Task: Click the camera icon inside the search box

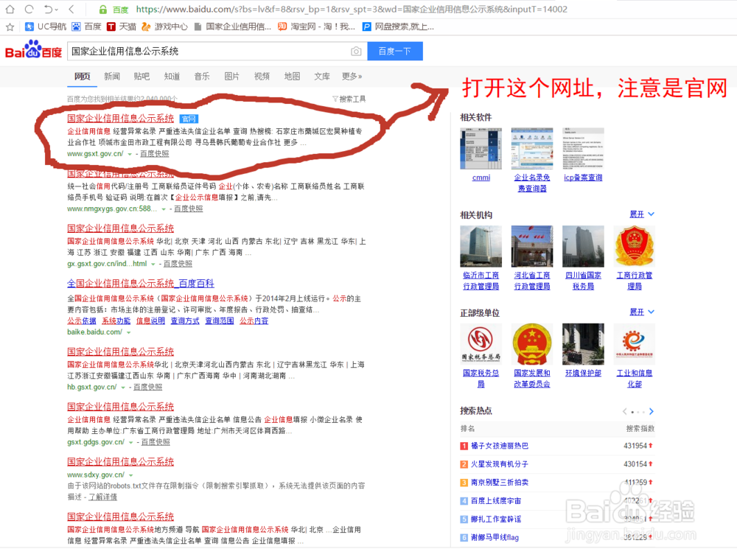Action: 356,51
